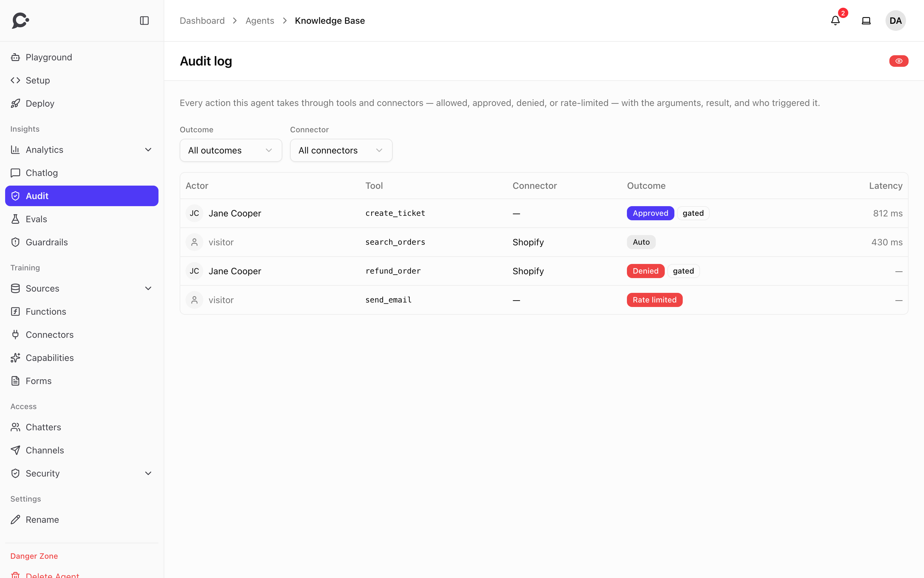Click the Latency column header
924x578 pixels.
click(886, 186)
